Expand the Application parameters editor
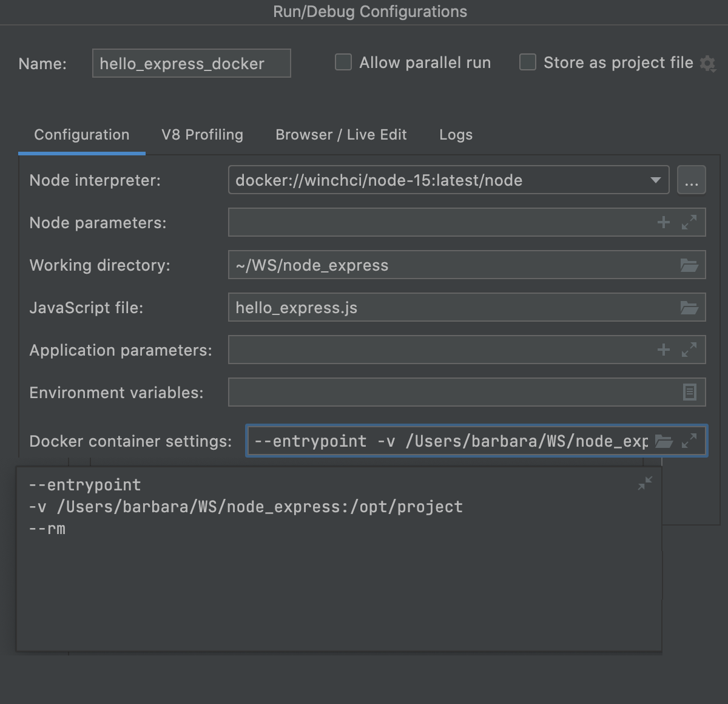This screenshot has height=704, width=728. coord(689,350)
